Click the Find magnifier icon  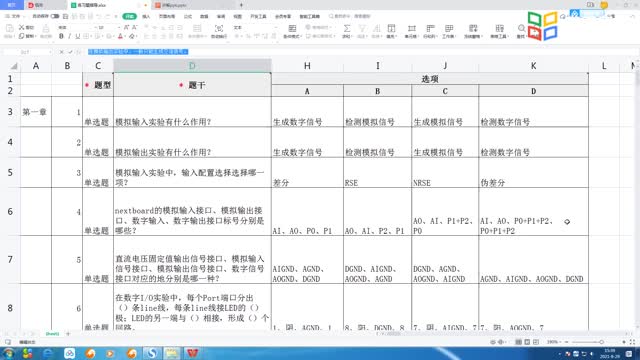(521, 28)
